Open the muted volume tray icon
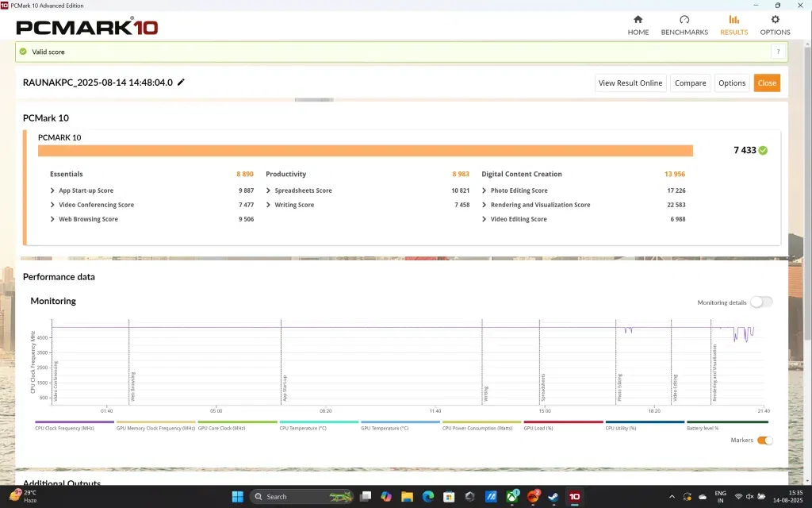The height and width of the screenshot is (508, 812). (750, 497)
